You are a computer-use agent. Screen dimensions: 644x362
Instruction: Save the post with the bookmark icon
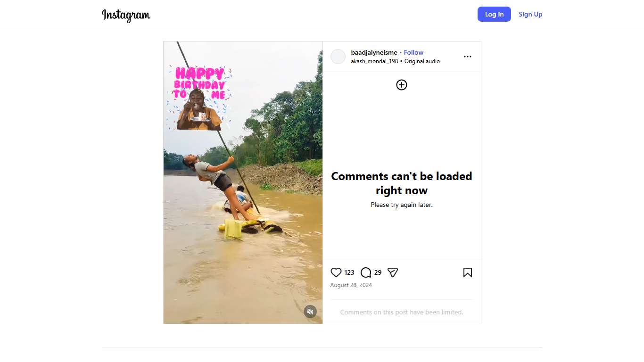467,272
